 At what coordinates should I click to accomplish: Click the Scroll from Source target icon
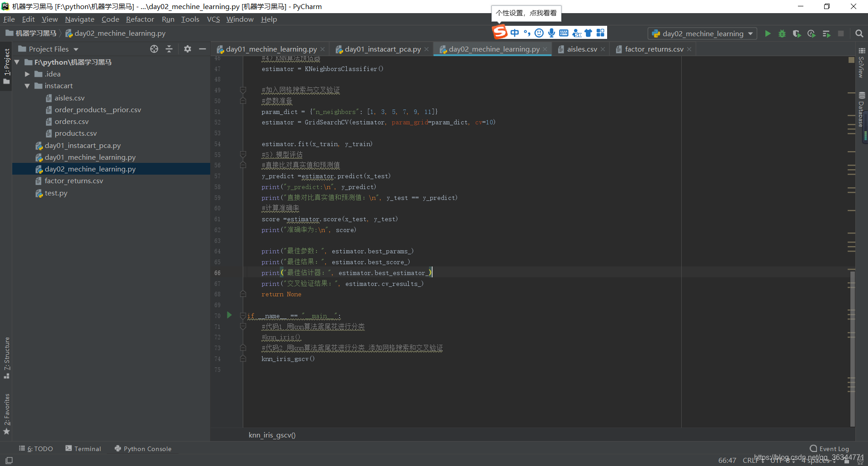154,49
